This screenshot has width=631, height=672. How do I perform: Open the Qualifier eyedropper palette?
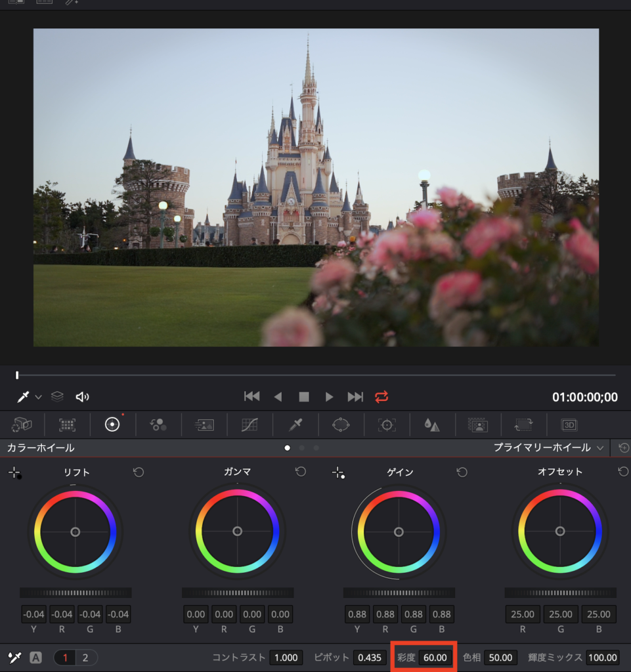(x=295, y=425)
